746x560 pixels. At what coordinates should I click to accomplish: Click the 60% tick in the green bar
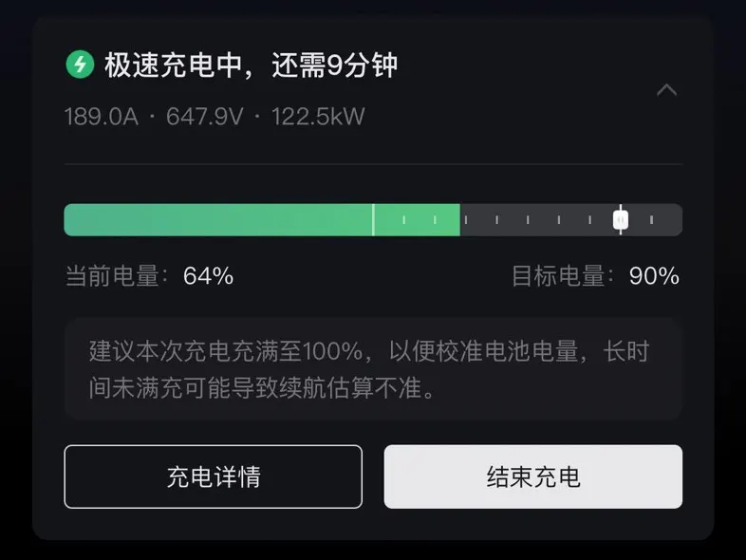[435, 220]
